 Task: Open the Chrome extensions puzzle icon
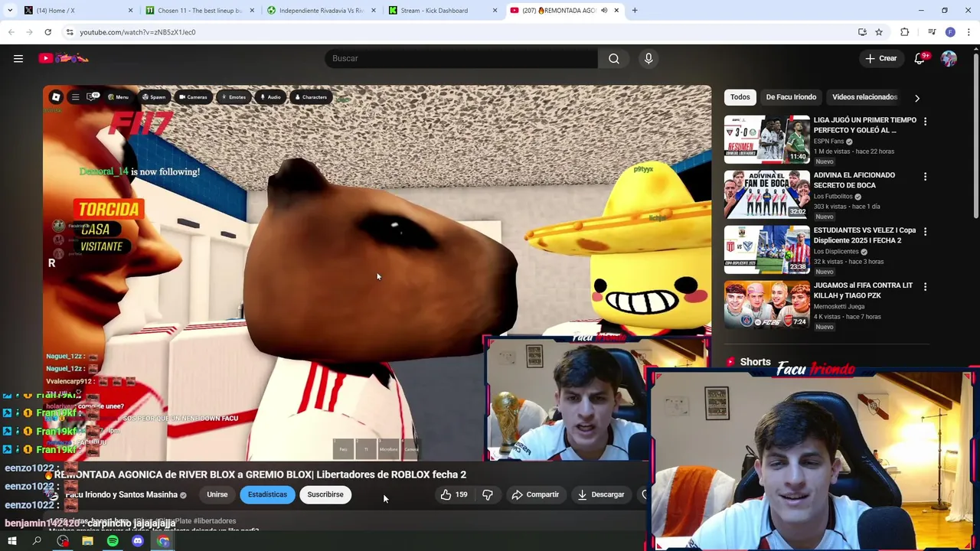[x=905, y=32]
